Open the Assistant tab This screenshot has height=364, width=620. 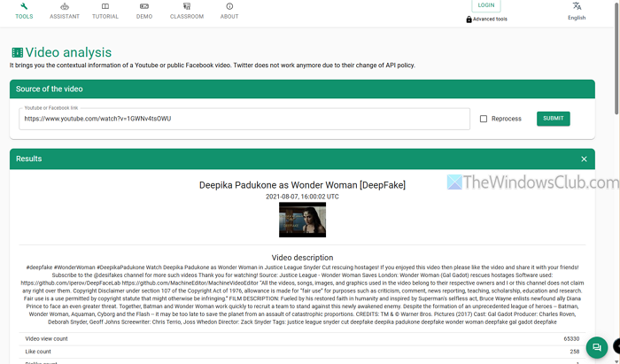tap(65, 11)
